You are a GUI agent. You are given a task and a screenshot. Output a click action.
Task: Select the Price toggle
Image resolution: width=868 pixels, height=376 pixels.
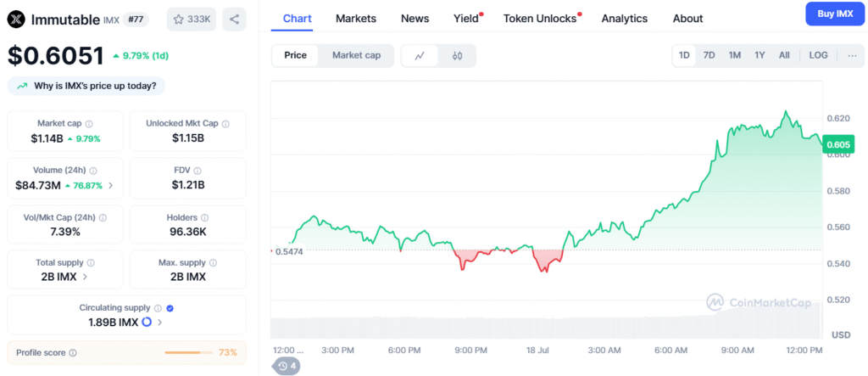pos(296,55)
